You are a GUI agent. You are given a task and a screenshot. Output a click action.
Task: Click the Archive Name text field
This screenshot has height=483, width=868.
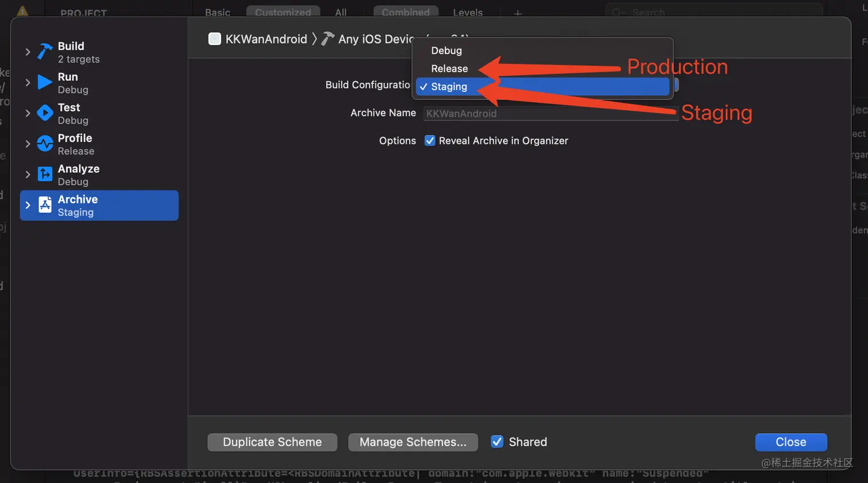click(551, 114)
